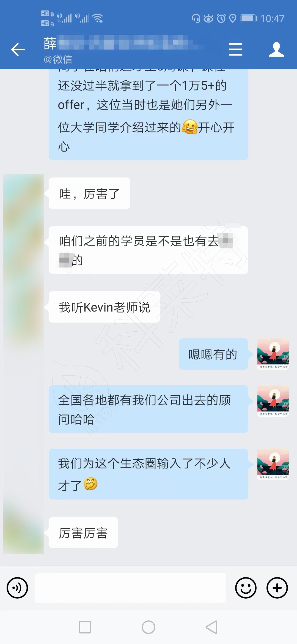Tap sender avatar beside 嗯嗯有的 message
The height and width of the screenshot is (644, 297).
[x=273, y=354]
